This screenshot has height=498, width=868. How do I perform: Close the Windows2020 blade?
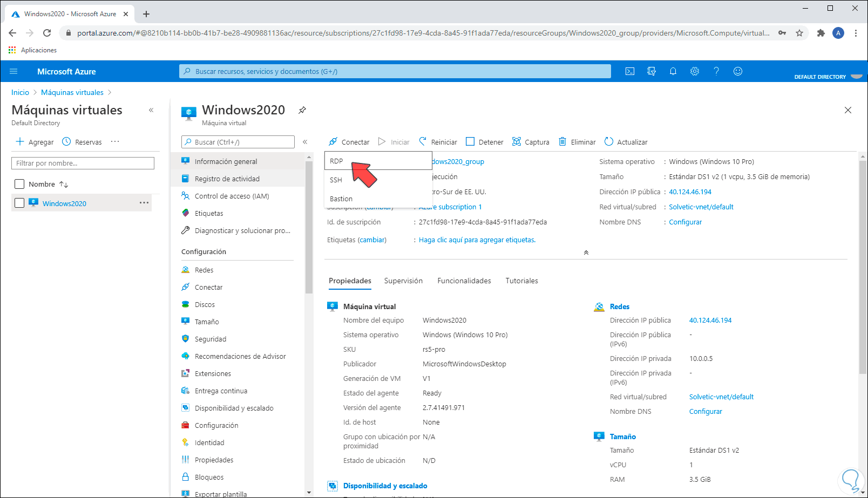click(848, 110)
